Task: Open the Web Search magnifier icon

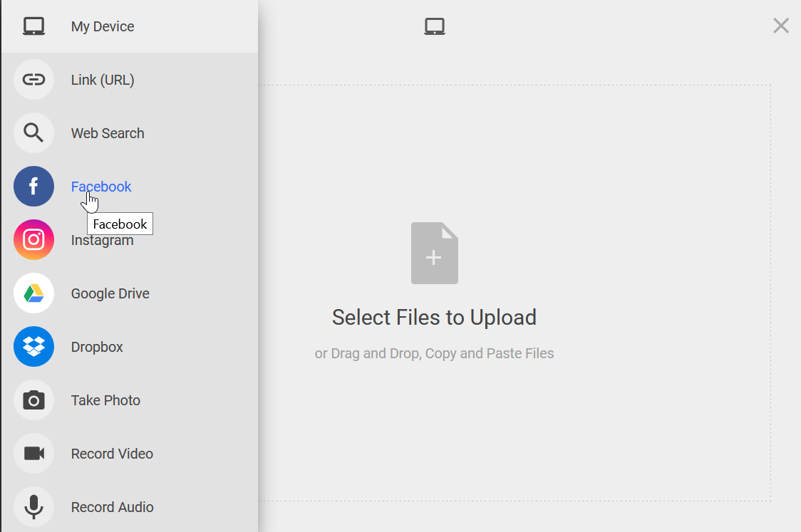Action: (x=33, y=132)
